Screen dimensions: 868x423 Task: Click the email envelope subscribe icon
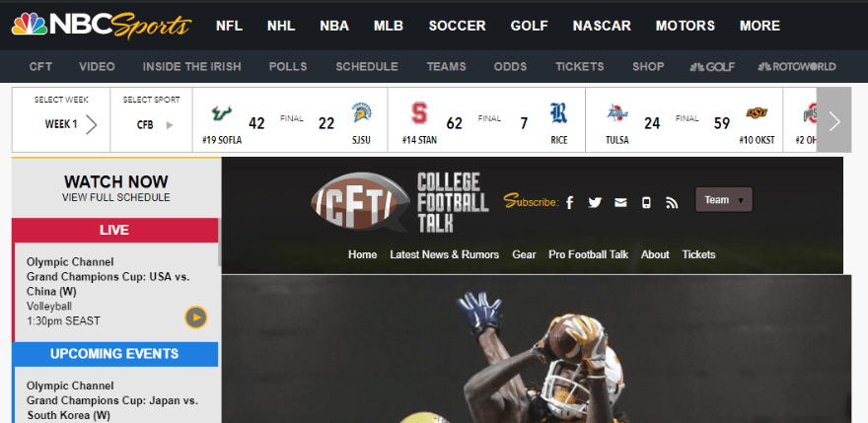pyautogui.click(x=620, y=203)
